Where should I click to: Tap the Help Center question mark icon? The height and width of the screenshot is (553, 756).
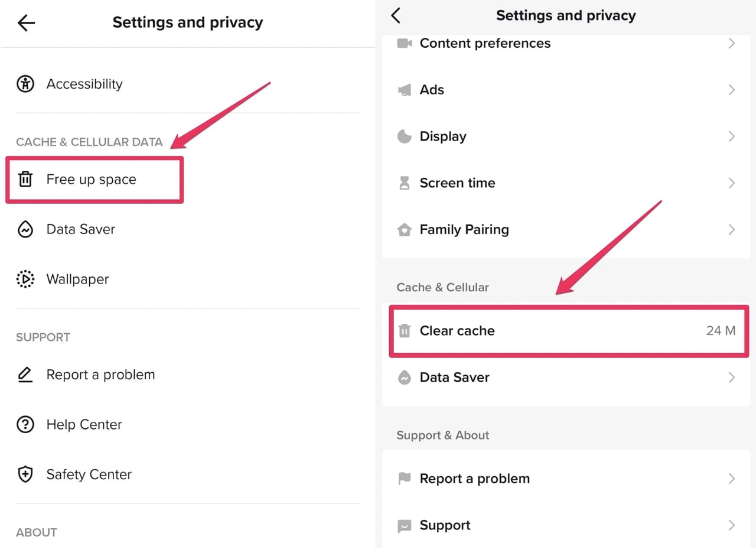(25, 424)
